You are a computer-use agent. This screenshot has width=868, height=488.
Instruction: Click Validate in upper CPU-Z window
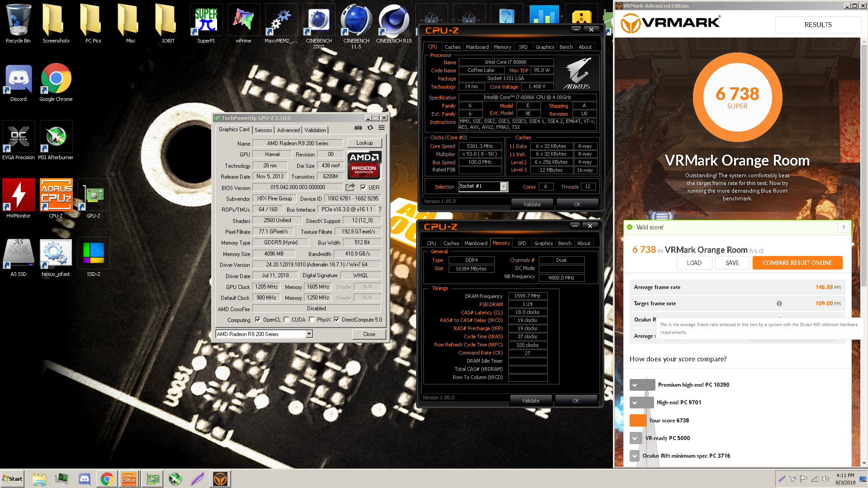pos(532,204)
